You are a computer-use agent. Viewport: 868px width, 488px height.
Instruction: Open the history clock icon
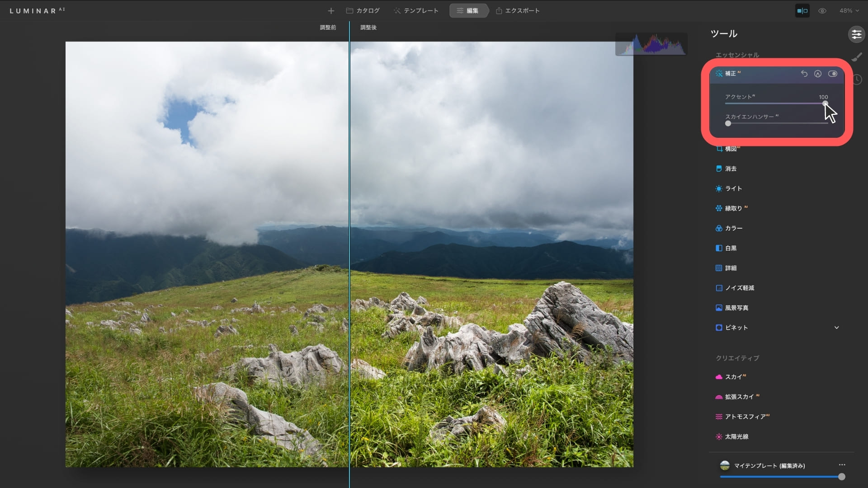point(857,80)
